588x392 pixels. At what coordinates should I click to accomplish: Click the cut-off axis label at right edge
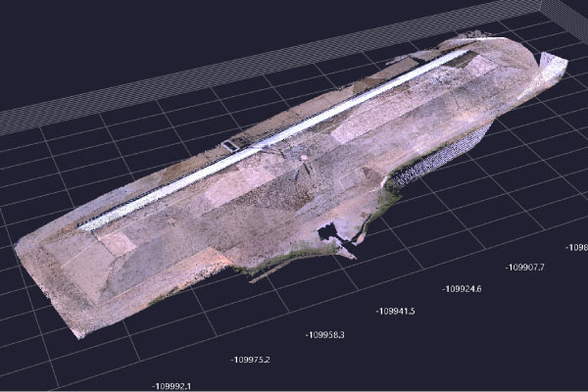click(577, 247)
